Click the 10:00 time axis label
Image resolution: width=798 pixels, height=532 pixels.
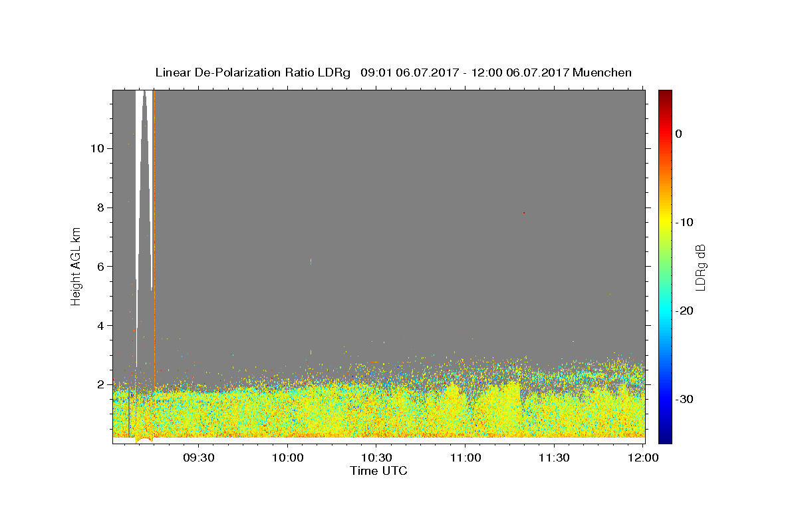pyautogui.click(x=288, y=458)
